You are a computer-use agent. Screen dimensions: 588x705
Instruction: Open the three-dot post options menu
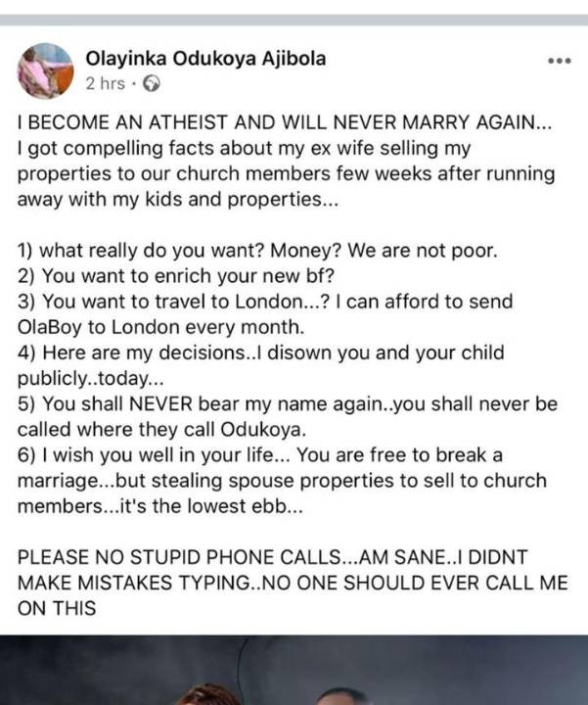click(x=559, y=61)
